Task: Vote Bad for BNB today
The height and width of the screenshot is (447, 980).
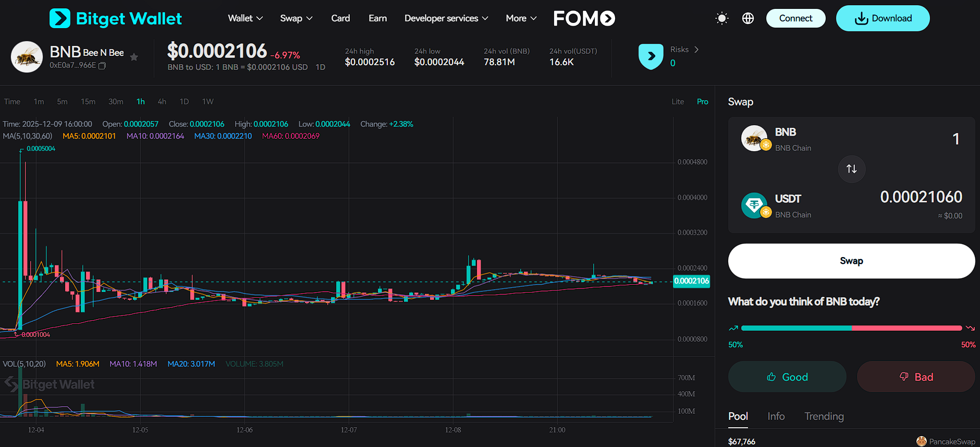Action: (x=916, y=377)
